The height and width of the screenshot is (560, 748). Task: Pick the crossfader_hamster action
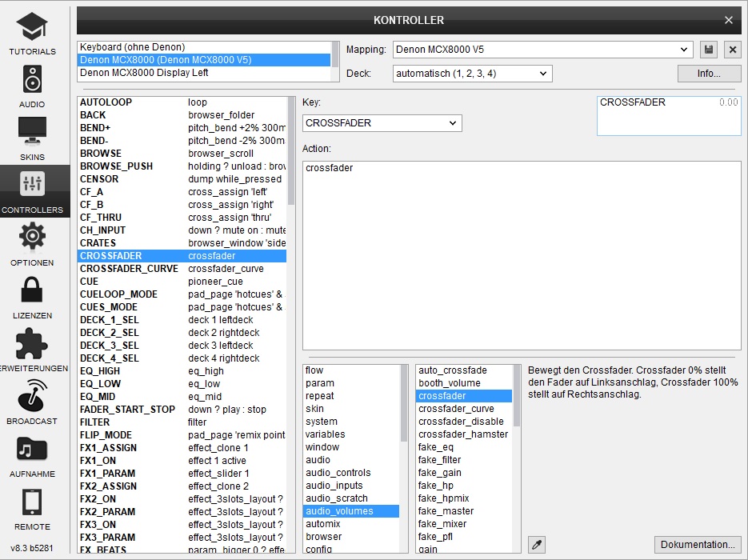pyautogui.click(x=464, y=434)
